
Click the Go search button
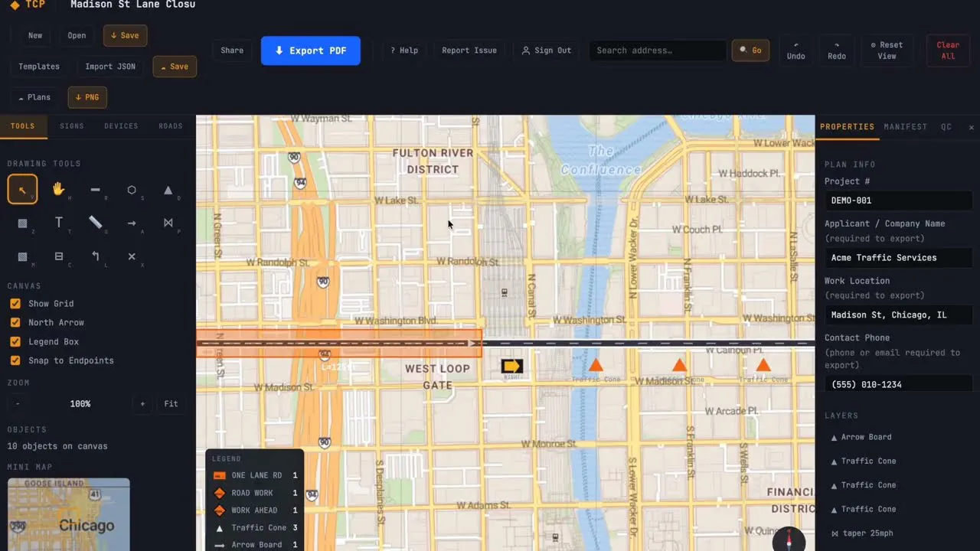(750, 51)
